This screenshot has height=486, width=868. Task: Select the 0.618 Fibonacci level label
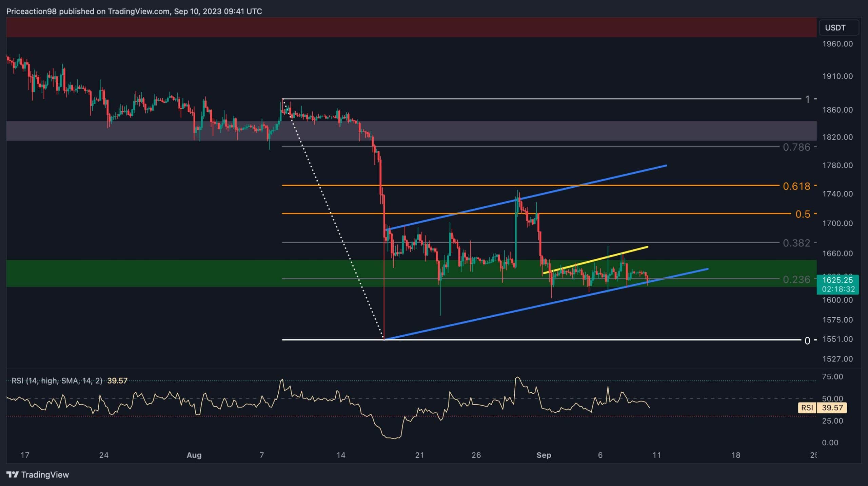point(796,186)
